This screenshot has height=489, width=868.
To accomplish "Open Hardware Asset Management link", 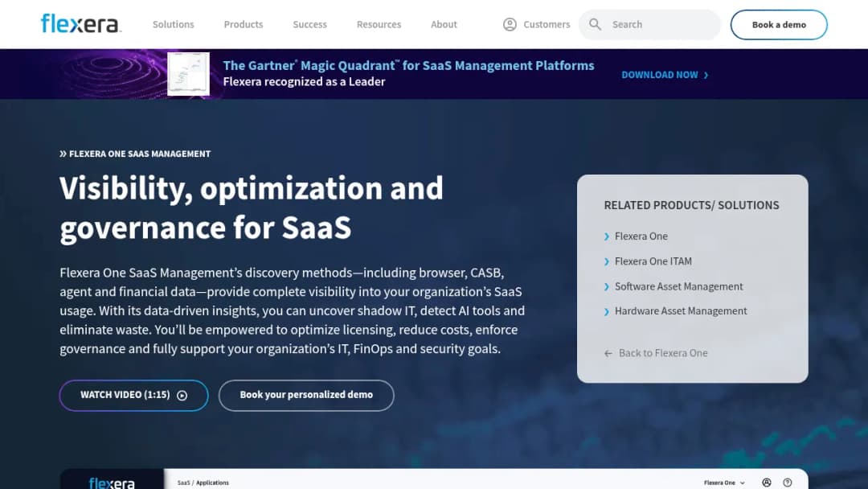I will 681,310.
